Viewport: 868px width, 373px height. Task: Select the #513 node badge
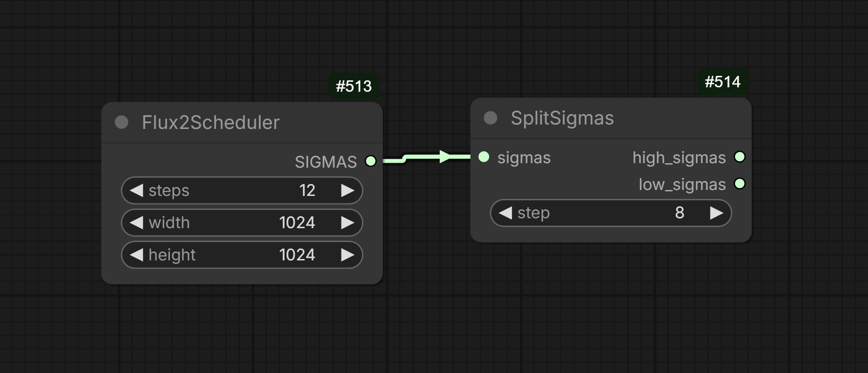tap(354, 86)
